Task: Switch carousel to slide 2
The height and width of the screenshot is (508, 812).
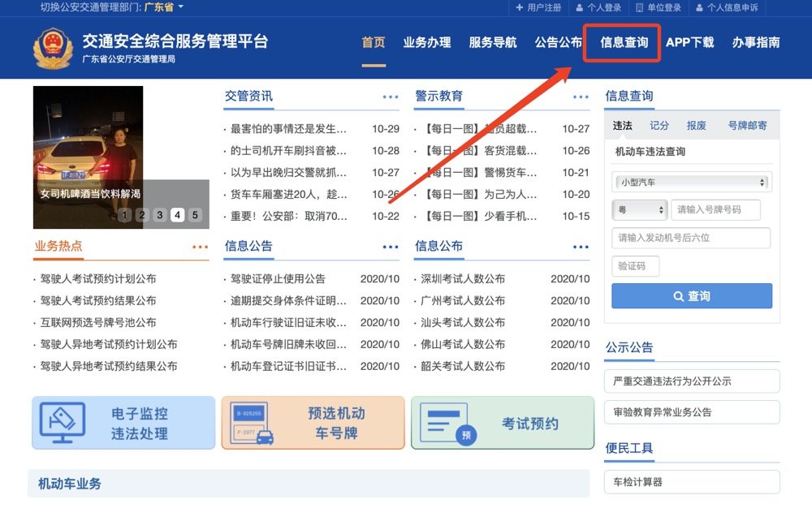Action: (x=142, y=215)
